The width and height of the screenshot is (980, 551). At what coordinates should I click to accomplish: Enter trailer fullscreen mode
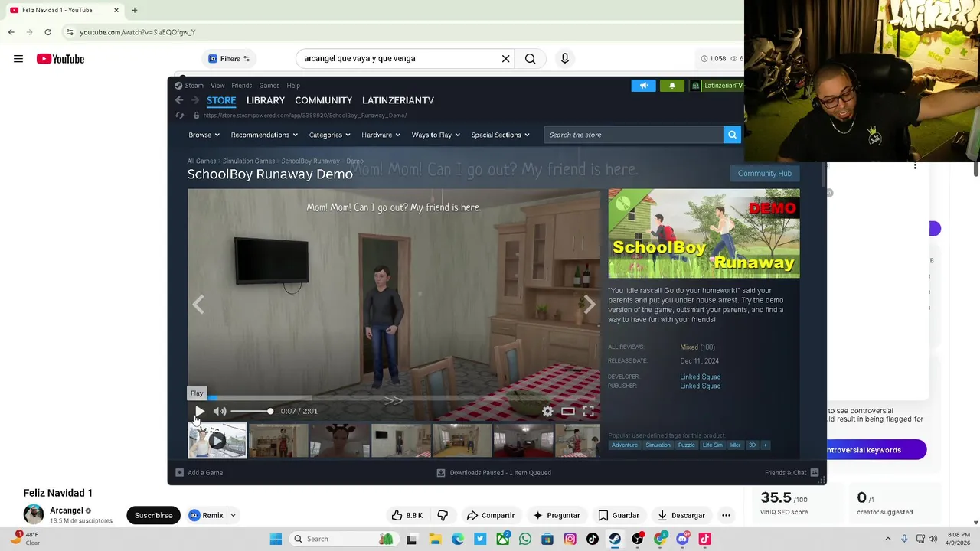point(588,411)
